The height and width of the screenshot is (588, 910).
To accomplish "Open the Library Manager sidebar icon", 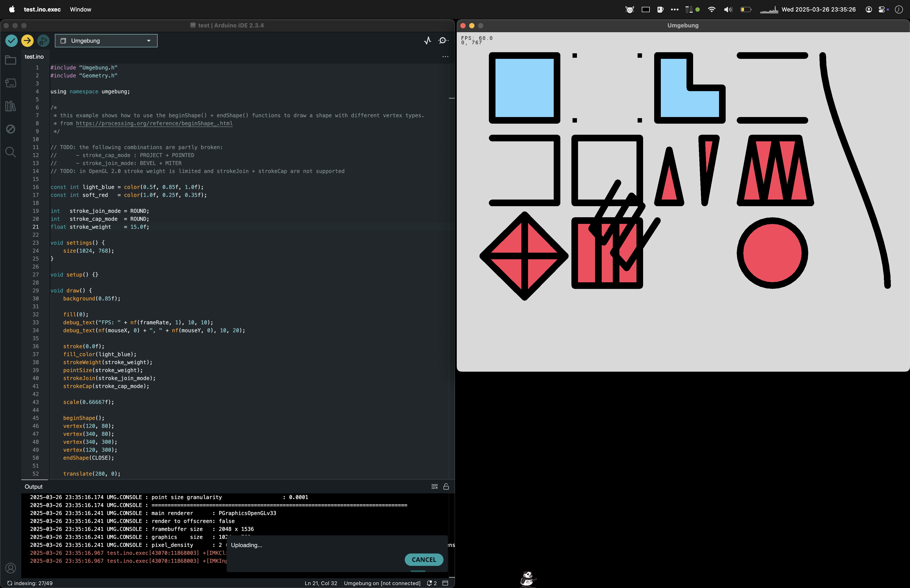I will pyautogui.click(x=11, y=106).
